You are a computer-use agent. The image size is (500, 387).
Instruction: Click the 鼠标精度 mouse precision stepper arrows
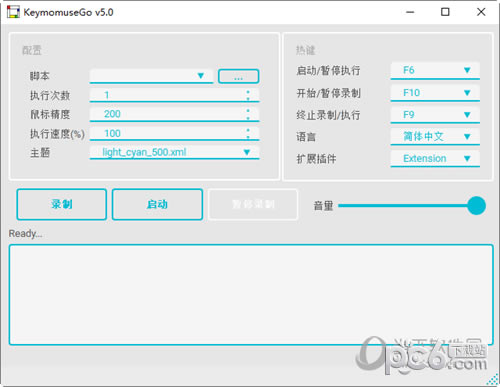click(x=248, y=114)
